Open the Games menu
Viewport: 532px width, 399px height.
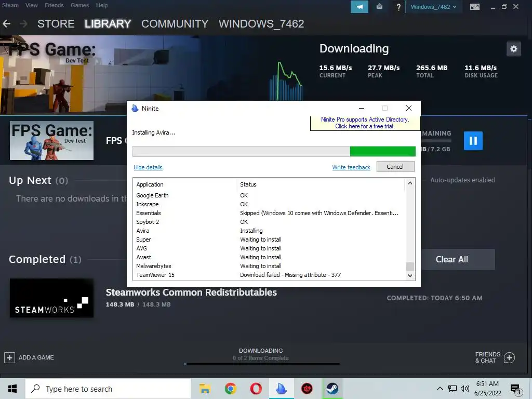pos(79,5)
